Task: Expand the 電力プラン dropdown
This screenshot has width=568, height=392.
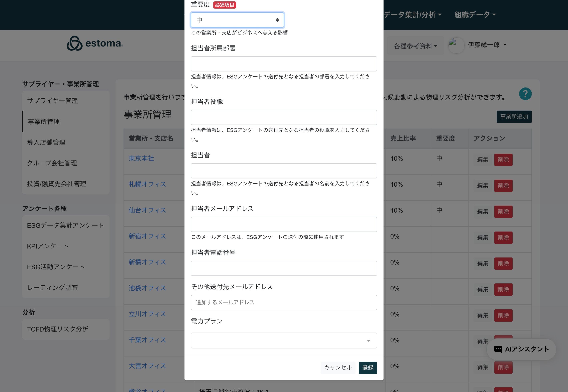Action: (284, 341)
